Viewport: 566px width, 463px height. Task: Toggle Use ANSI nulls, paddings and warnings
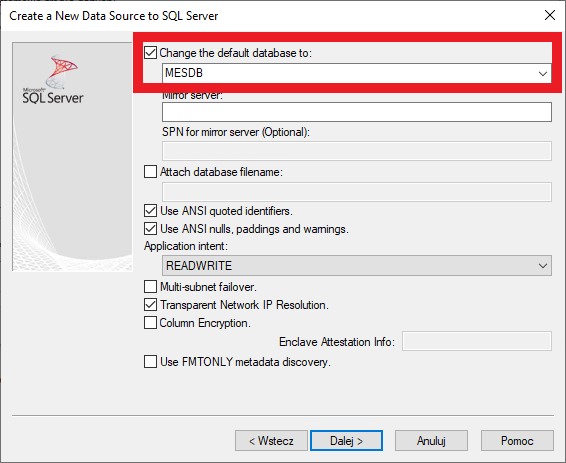pos(151,229)
